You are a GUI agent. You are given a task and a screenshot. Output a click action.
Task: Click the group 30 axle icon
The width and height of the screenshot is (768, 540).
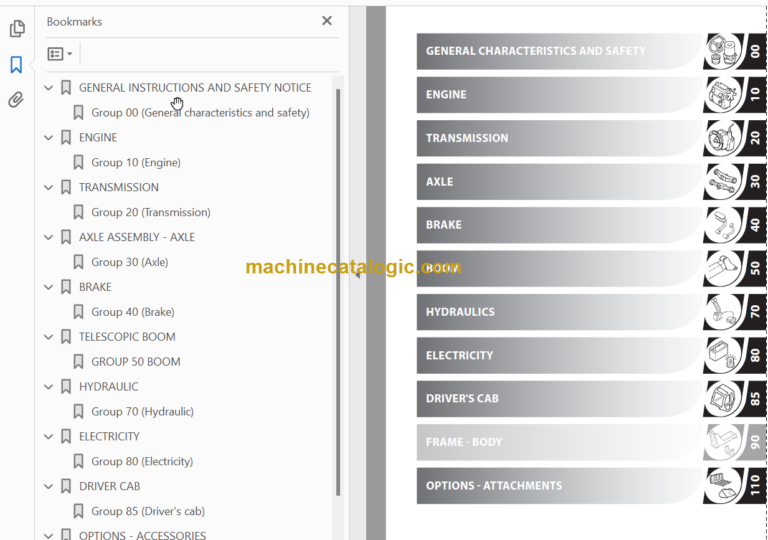click(x=723, y=182)
